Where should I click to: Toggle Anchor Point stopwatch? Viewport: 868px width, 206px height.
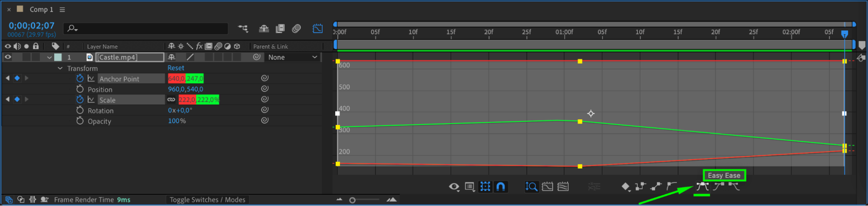pyautogui.click(x=80, y=78)
